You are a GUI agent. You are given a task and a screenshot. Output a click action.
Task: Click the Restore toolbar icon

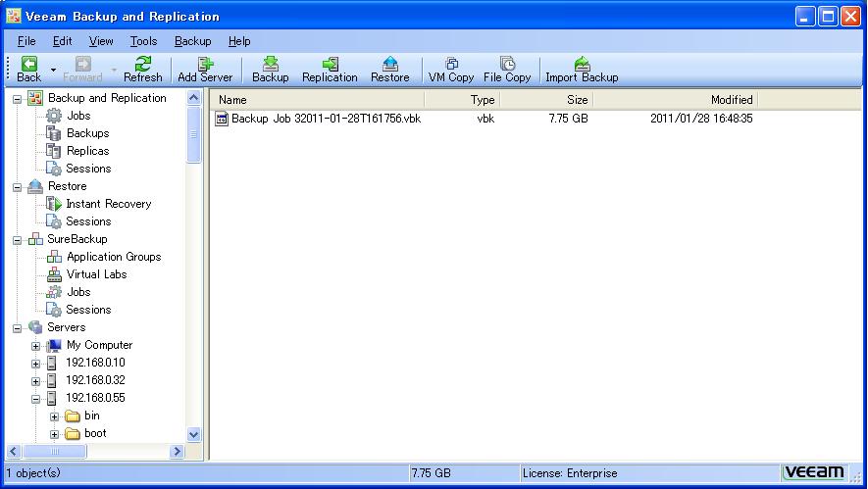pyautogui.click(x=389, y=70)
